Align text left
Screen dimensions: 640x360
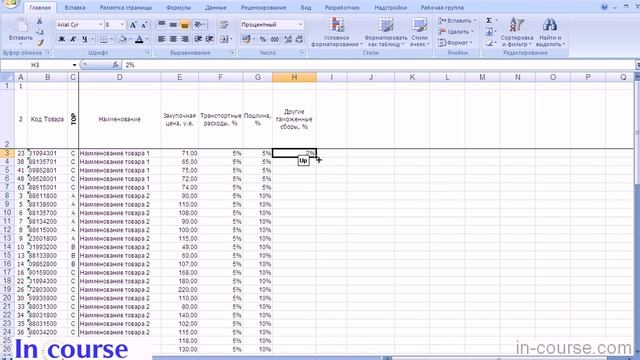[x=162, y=39]
